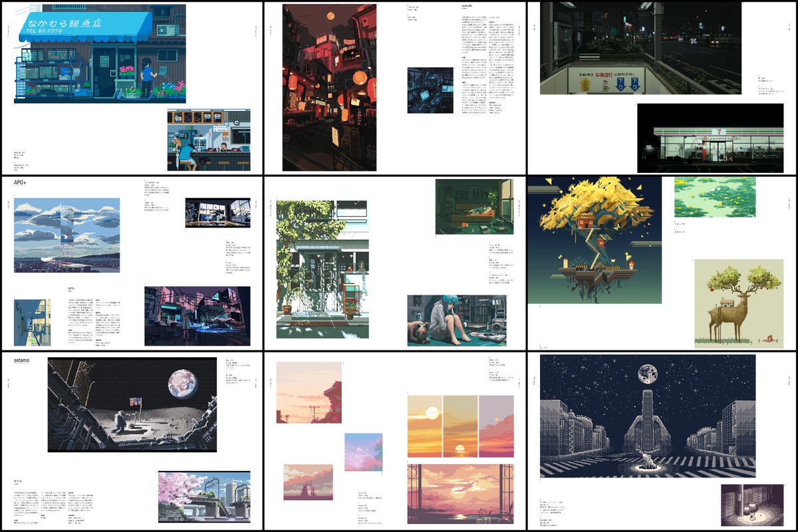Click the pink cliff and power lines artwork
Image resolution: width=798 pixels, height=532 pixels.
point(309,392)
